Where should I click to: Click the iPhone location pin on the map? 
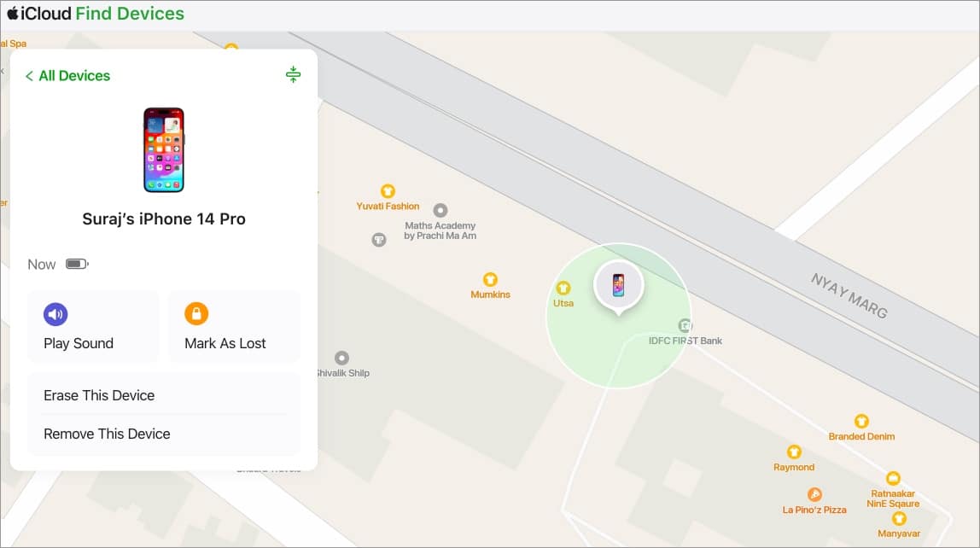pyautogui.click(x=618, y=286)
